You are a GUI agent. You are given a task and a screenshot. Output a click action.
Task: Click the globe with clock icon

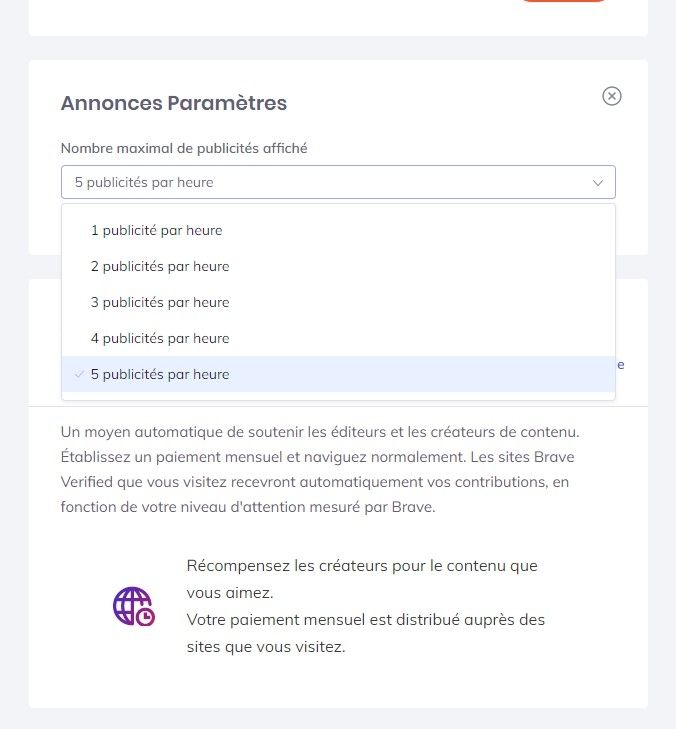134,606
